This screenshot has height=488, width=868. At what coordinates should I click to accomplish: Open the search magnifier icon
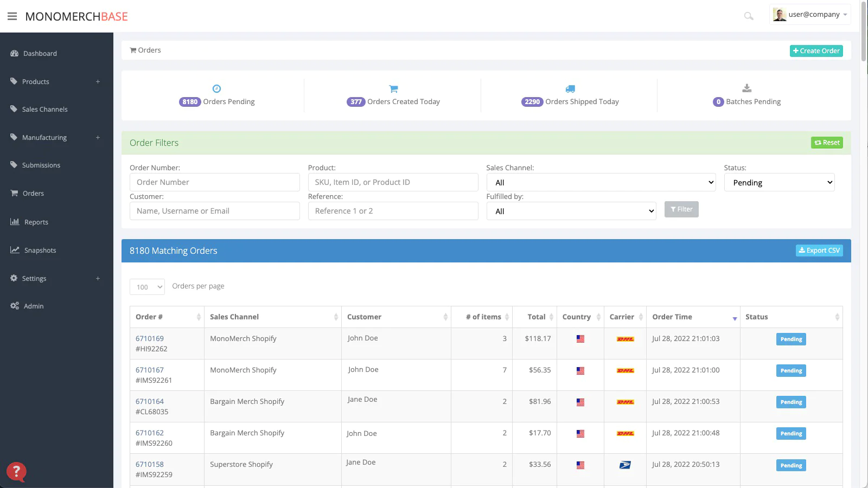click(x=749, y=16)
